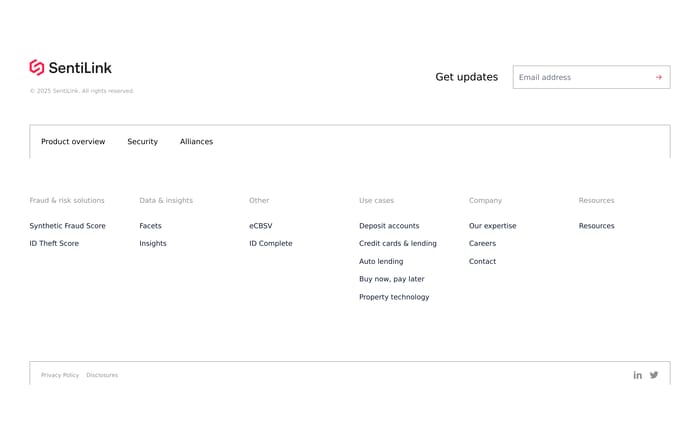Click the Disclosures footer link
Screen dimensions: 700x444
pyautogui.click(x=102, y=375)
